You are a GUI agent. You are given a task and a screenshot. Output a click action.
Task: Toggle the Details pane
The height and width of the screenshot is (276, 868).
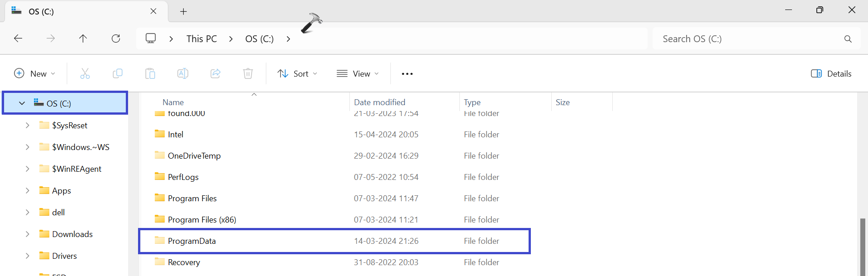[831, 73]
